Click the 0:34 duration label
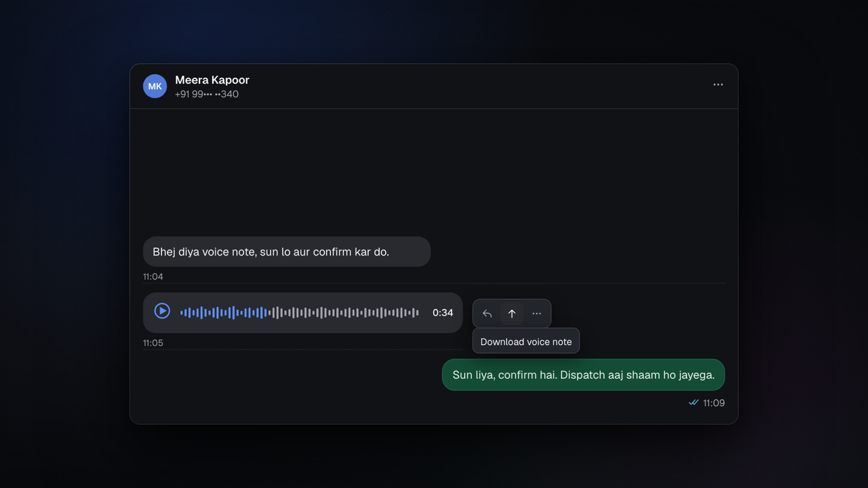The height and width of the screenshot is (488, 868). click(442, 313)
